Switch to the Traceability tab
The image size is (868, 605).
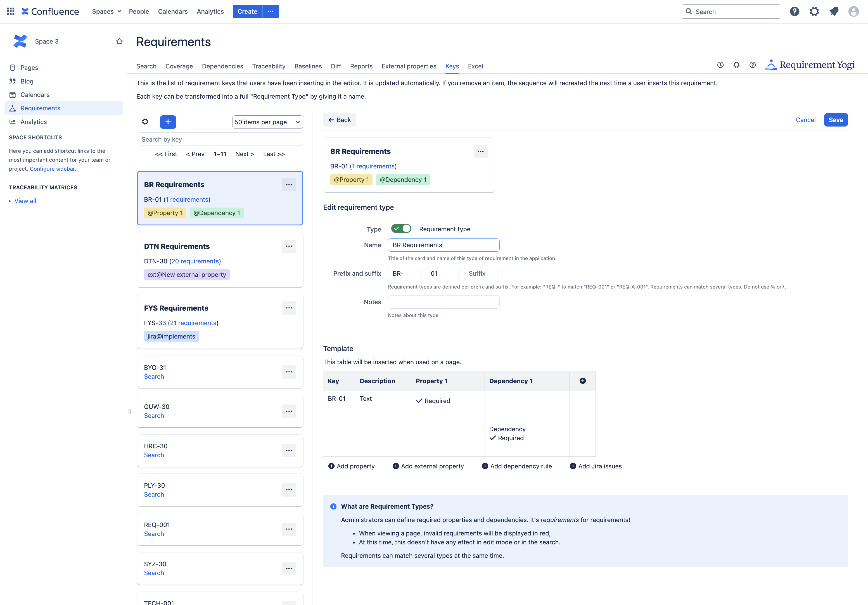coord(268,66)
